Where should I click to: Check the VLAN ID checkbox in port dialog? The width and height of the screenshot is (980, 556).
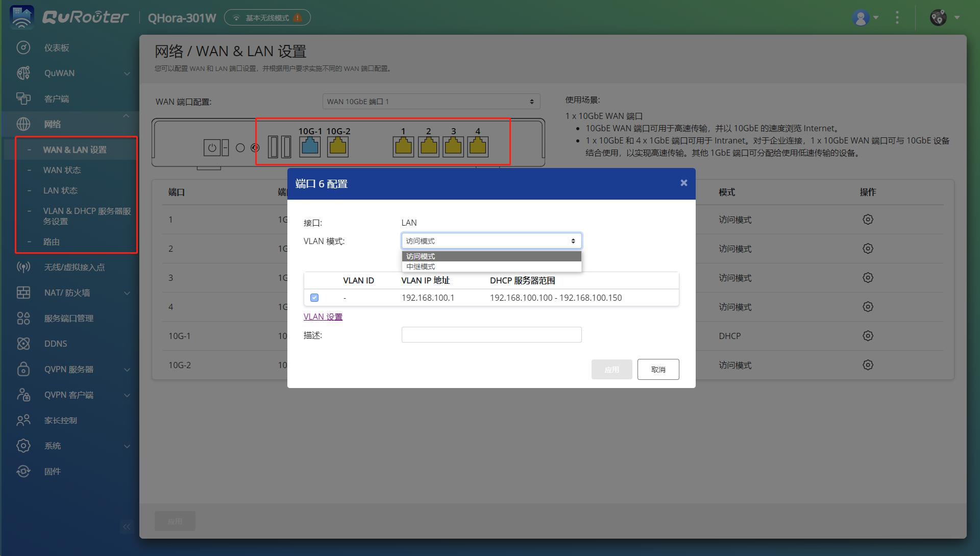314,297
